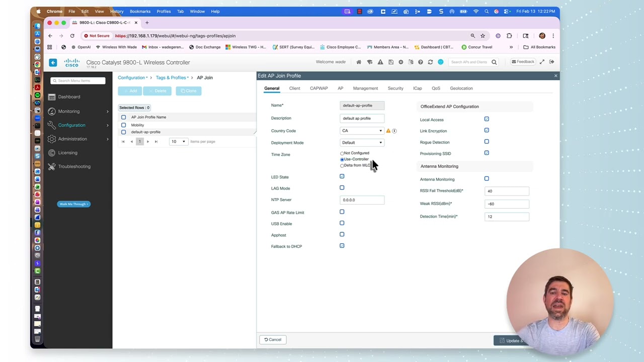This screenshot has width=644, height=362.
Task: Open the wireless setup icon in header
Action: [370, 62]
